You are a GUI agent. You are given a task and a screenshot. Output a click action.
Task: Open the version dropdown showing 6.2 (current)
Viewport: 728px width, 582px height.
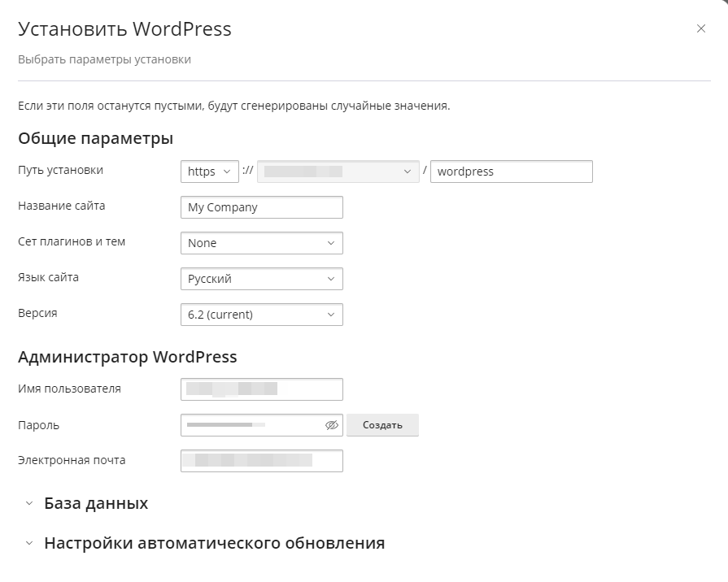tap(261, 315)
